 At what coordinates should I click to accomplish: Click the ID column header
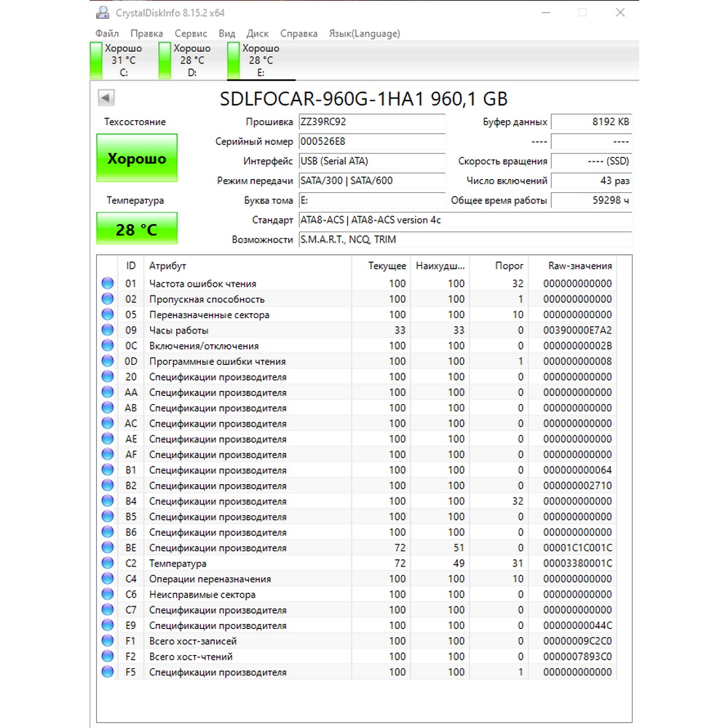pyautogui.click(x=131, y=266)
